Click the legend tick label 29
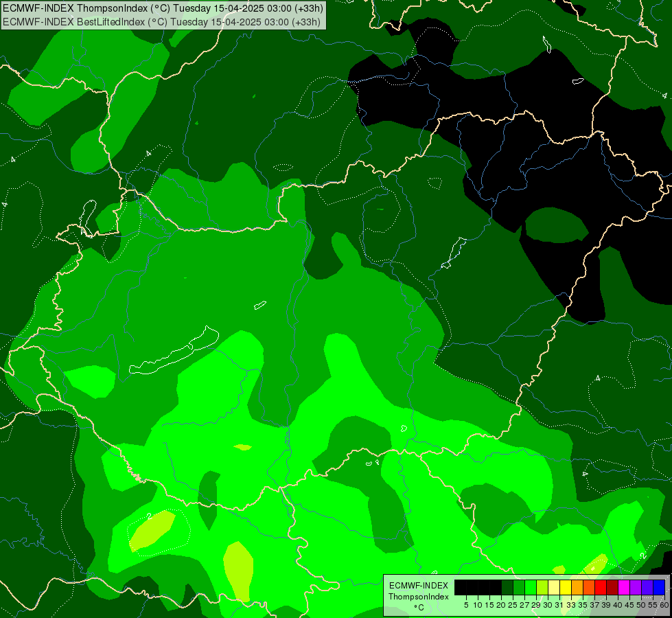This screenshot has width=672, height=618. 536,605
